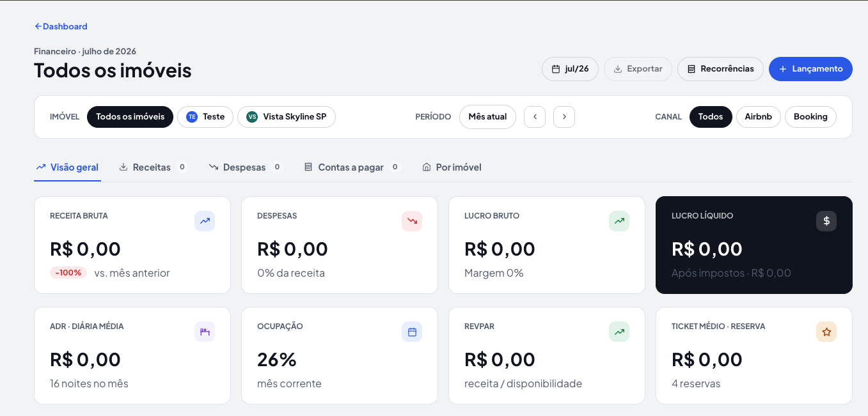Open the Recorrências button

720,69
